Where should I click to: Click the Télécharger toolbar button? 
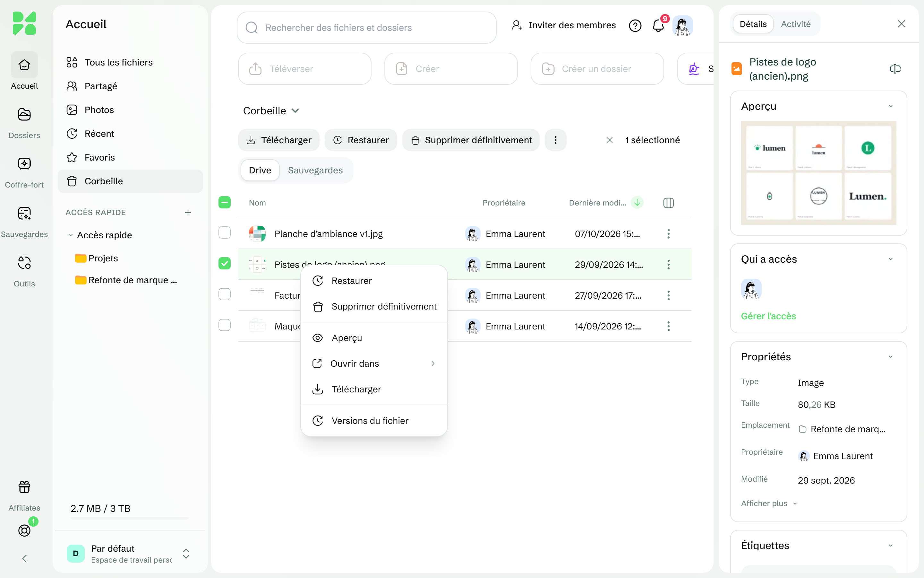pos(279,140)
